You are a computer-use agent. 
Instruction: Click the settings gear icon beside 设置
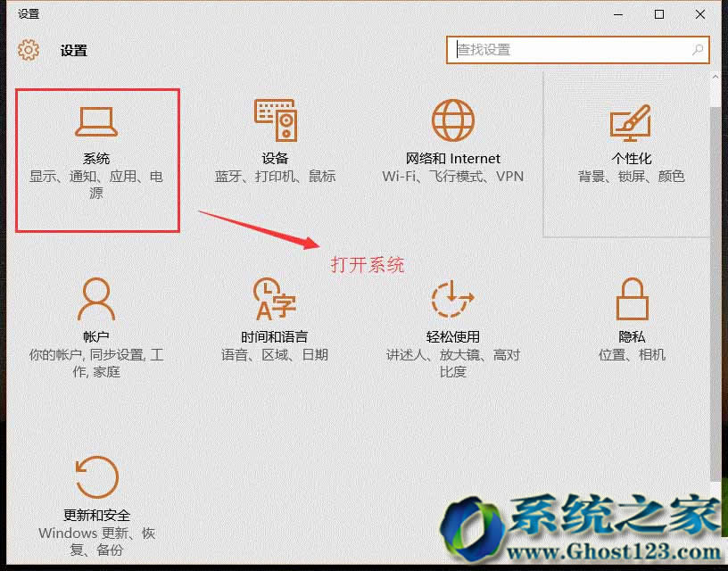pyautogui.click(x=29, y=51)
